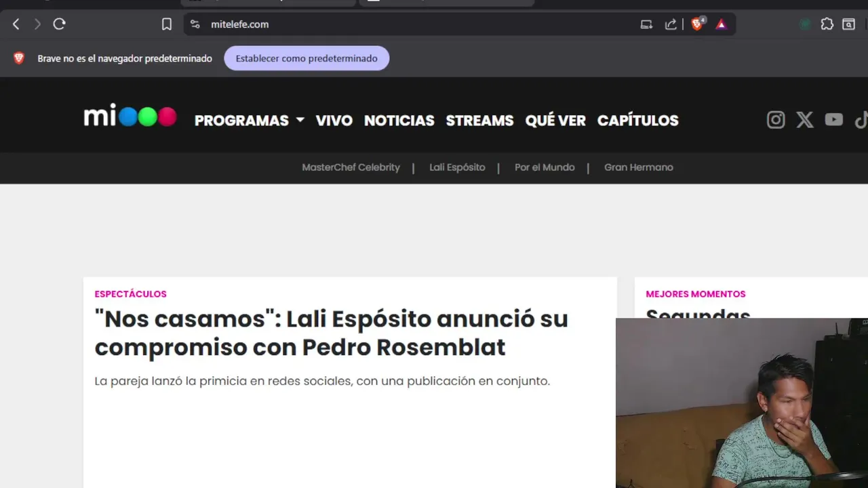Open the NOTICIAS menu item

[x=399, y=121]
